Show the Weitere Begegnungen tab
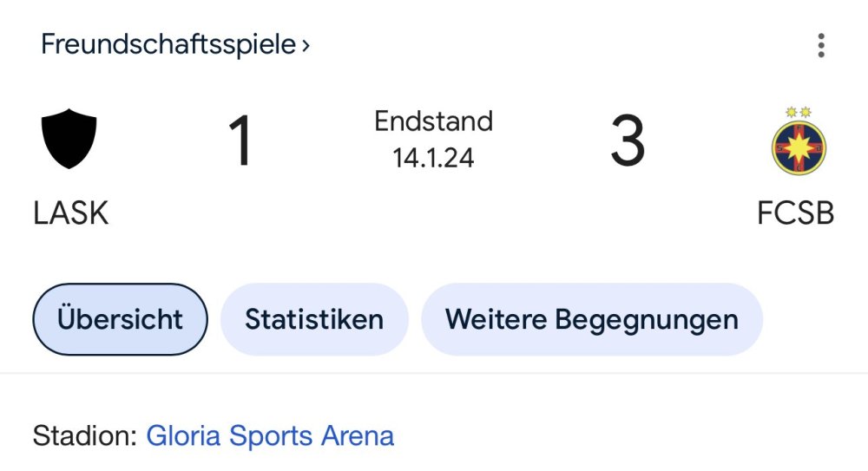868x471 pixels. point(591,319)
